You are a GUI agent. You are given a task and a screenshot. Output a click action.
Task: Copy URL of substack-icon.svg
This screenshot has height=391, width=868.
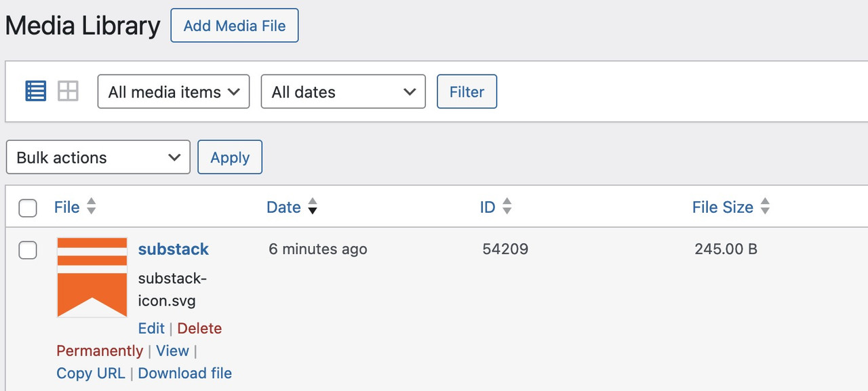[91, 373]
